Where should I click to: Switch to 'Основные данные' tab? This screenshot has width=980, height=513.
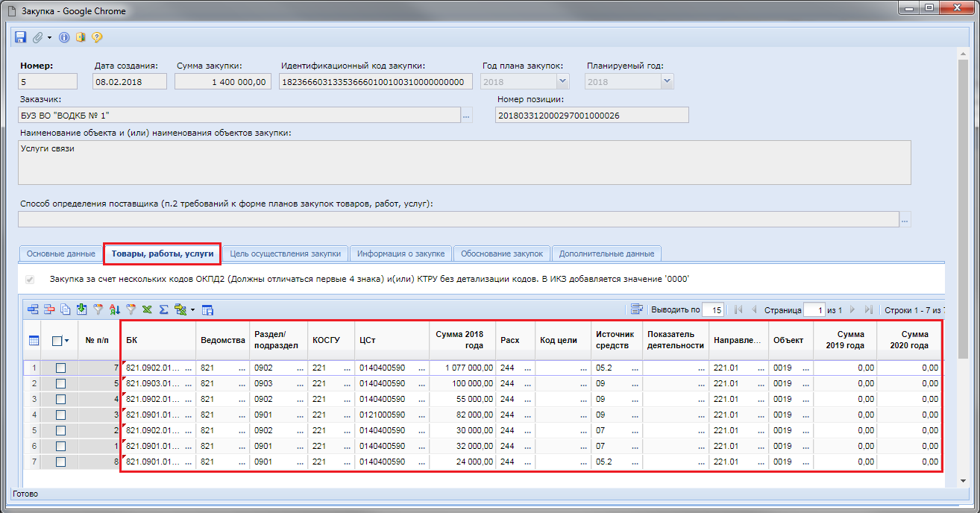[x=60, y=254]
